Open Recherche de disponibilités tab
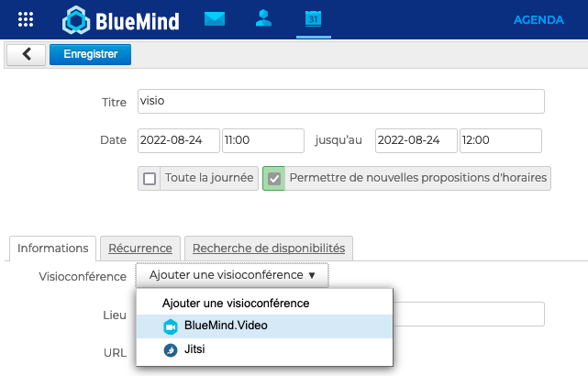Viewport: 588px width, 376px height. 269,248
